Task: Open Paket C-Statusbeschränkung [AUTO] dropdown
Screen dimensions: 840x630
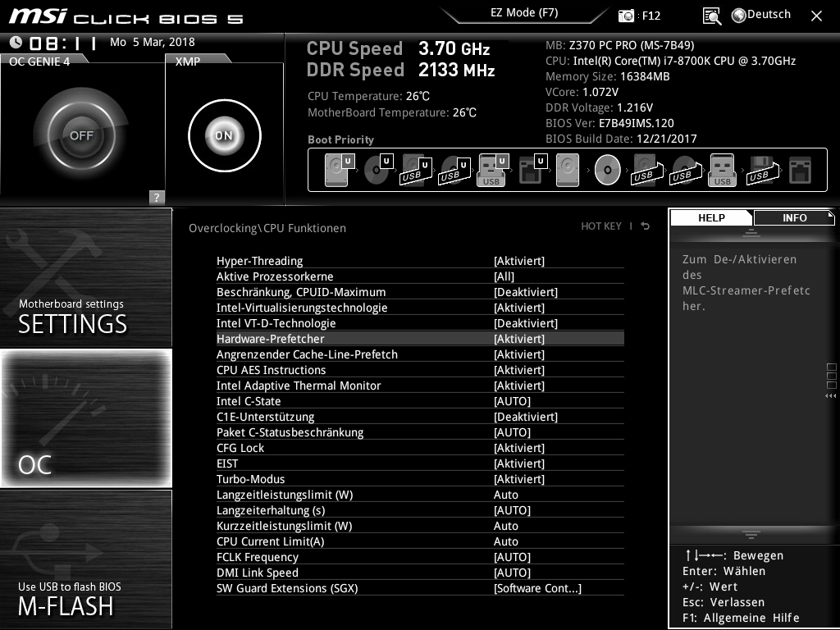Action: click(512, 432)
